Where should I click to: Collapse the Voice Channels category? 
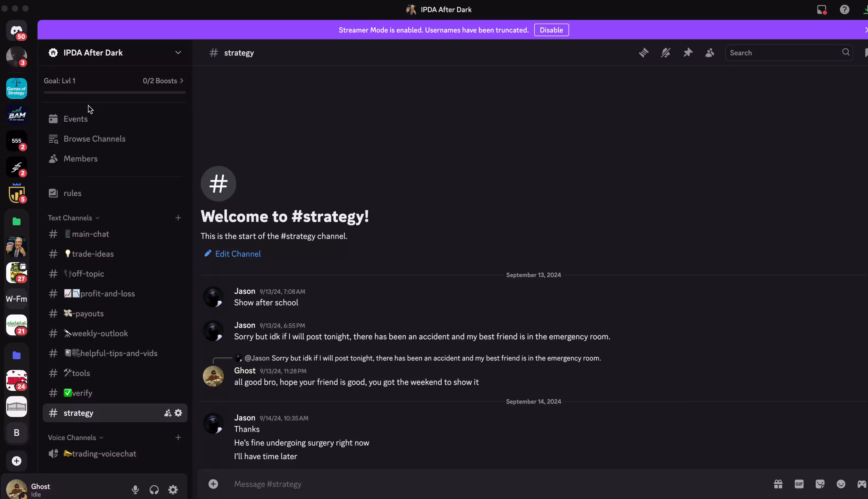(72, 437)
